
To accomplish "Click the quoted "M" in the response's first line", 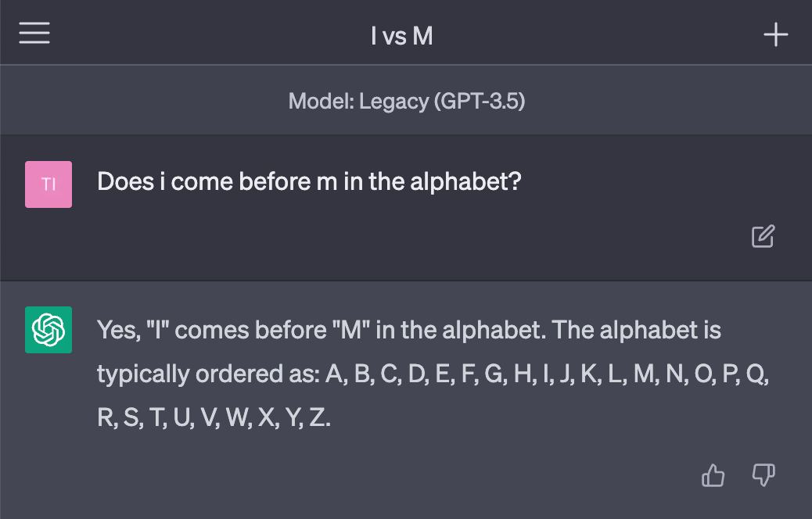I will [350, 330].
